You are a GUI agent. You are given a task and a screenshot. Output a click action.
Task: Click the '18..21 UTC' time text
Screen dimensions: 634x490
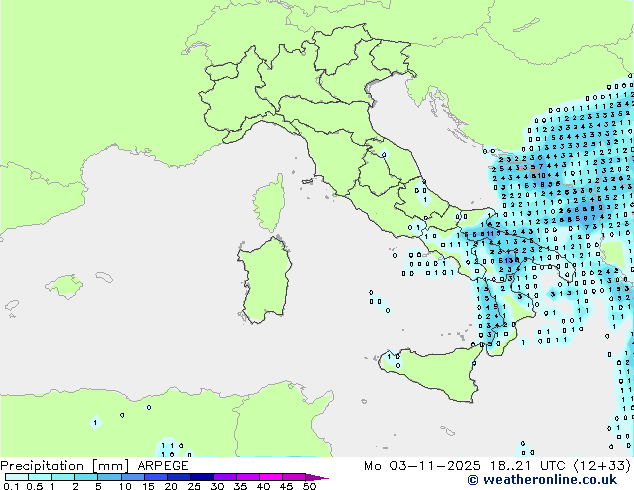coord(528,466)
